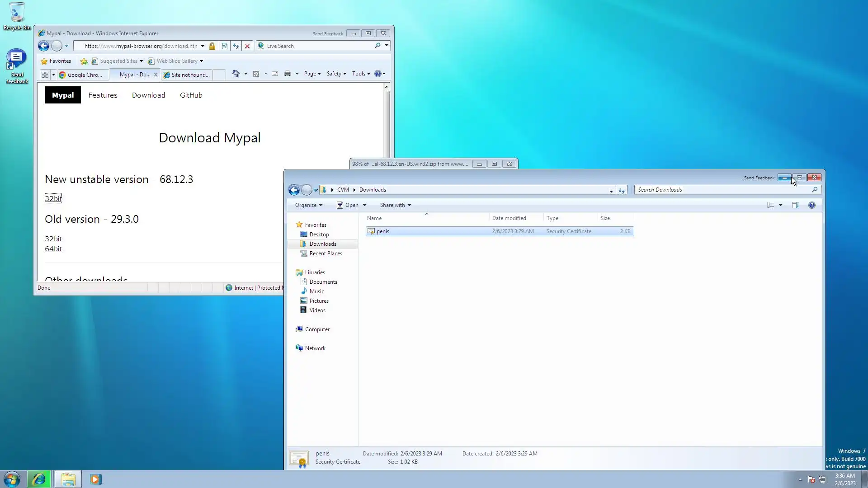
Task: Click the 64bit old version link
Action: [x=53, y=249]
